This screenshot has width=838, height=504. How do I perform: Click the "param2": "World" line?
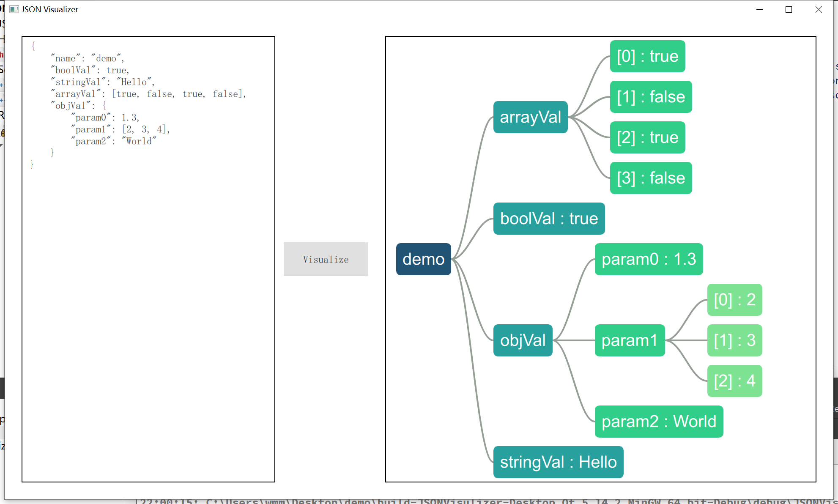coord(113,141)
